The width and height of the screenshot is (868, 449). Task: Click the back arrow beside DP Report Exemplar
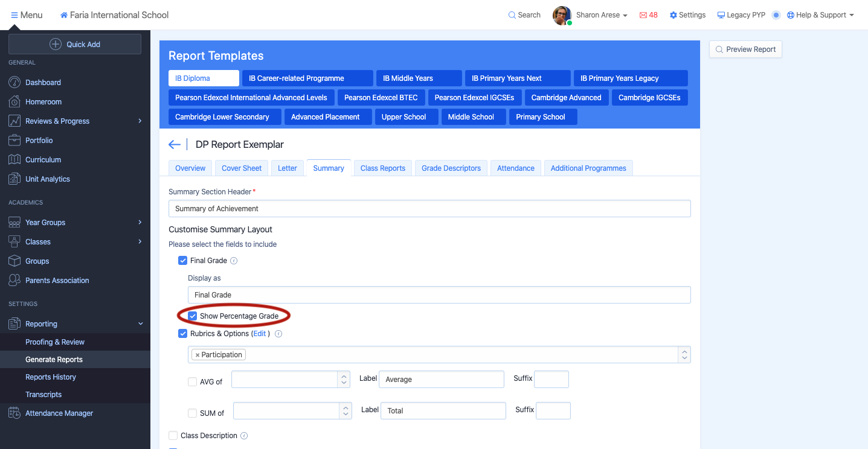[x=175, y=144]
